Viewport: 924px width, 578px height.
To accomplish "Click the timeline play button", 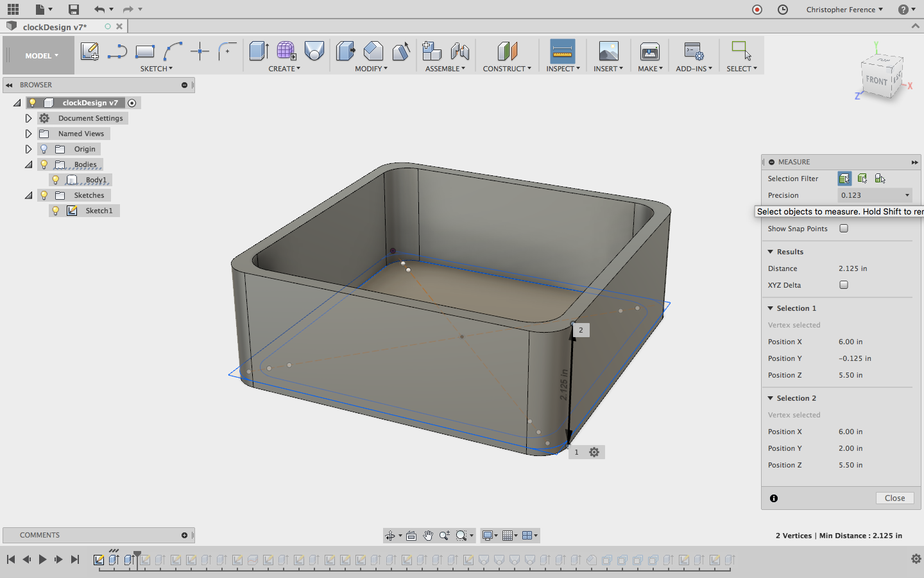I will [x=42, y=559].
